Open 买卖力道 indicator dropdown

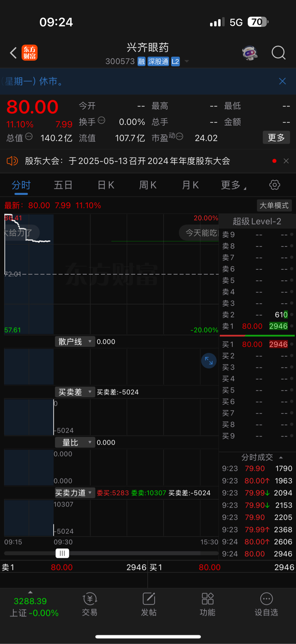pos(74,493)
